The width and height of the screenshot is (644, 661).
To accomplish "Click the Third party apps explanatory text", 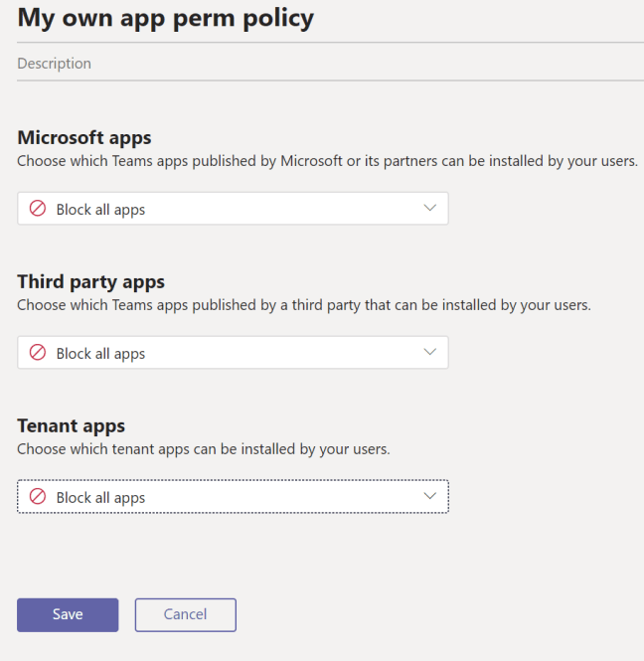I will (303, 305).
